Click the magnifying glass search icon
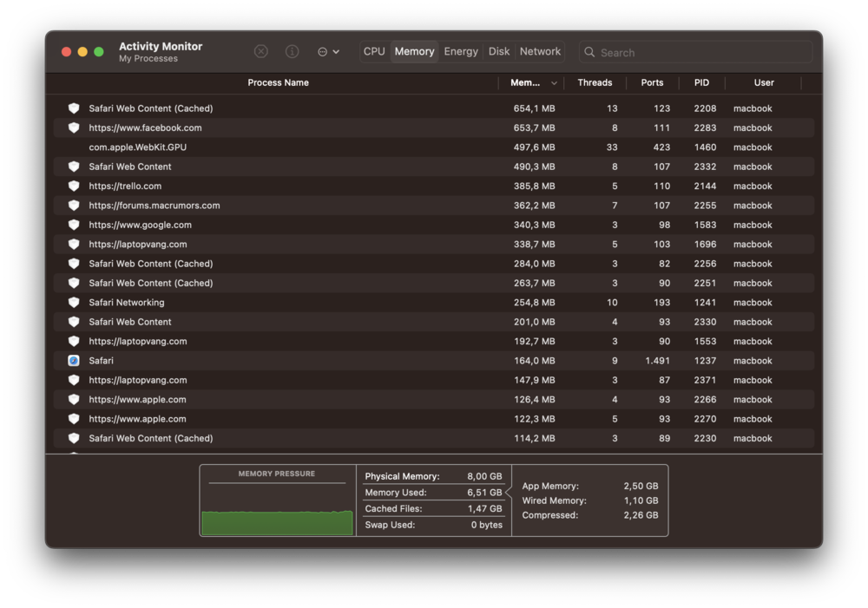 (589, 52)
